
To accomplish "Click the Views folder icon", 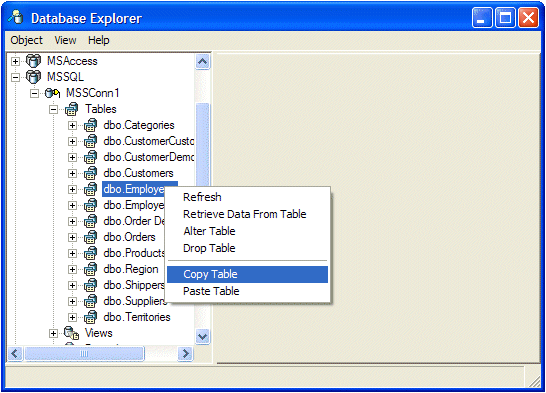I will pos(72,333).
